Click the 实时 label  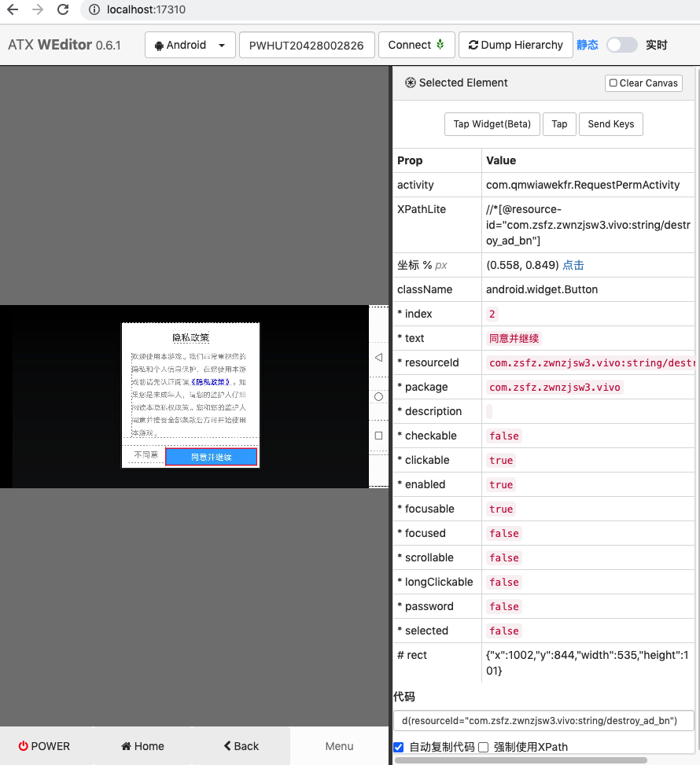tap(656, 45)
